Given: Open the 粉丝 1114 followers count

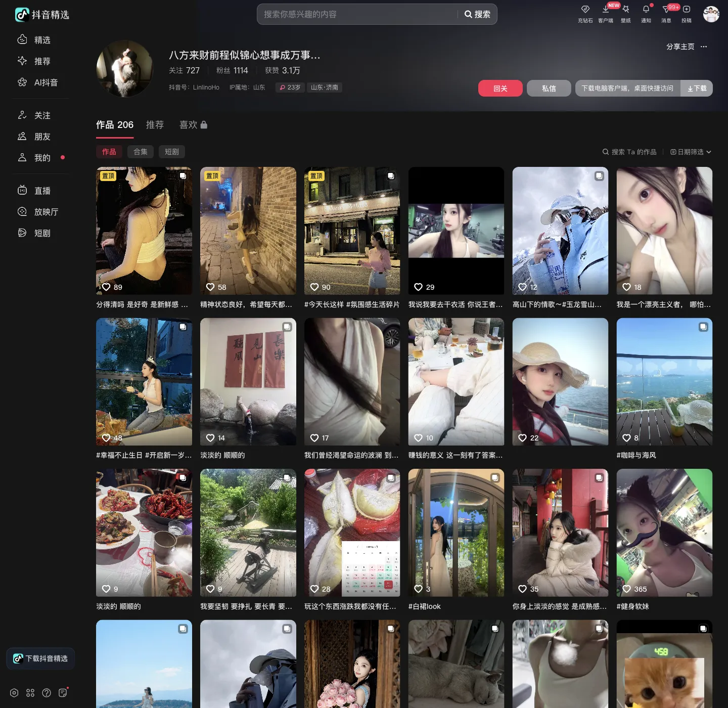Looking at the screenshot, I should (x=232, y=70).
